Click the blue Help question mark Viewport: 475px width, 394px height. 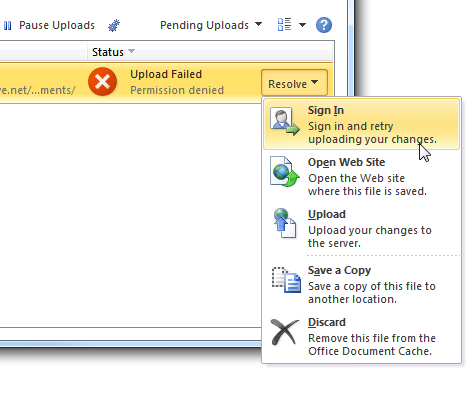[324, 25]
